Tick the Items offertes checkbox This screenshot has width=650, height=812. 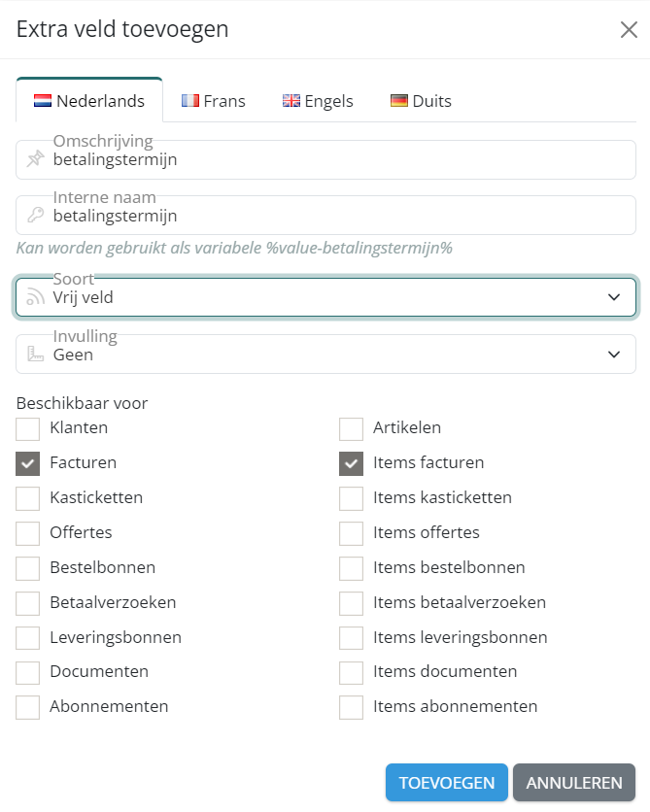(351, 533)
